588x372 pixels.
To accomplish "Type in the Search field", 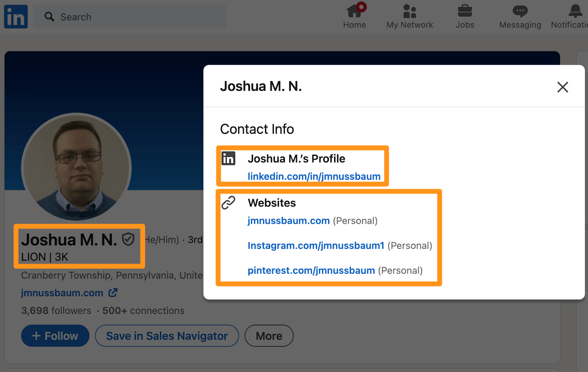I will click(140, 17).
